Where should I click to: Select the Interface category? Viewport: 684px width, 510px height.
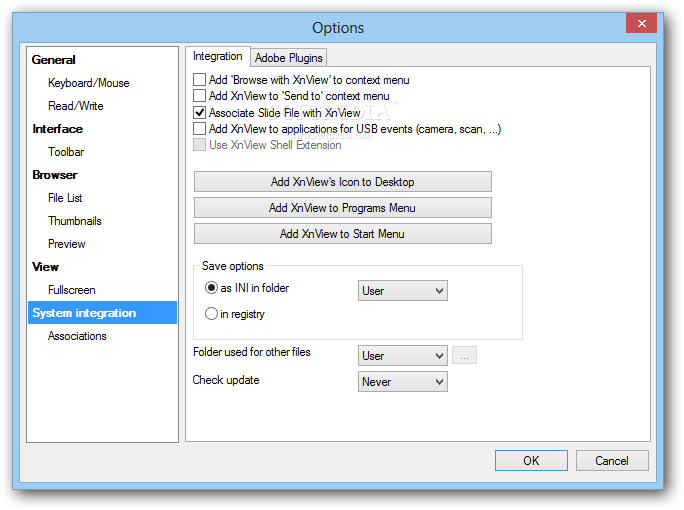coord(57,129)
